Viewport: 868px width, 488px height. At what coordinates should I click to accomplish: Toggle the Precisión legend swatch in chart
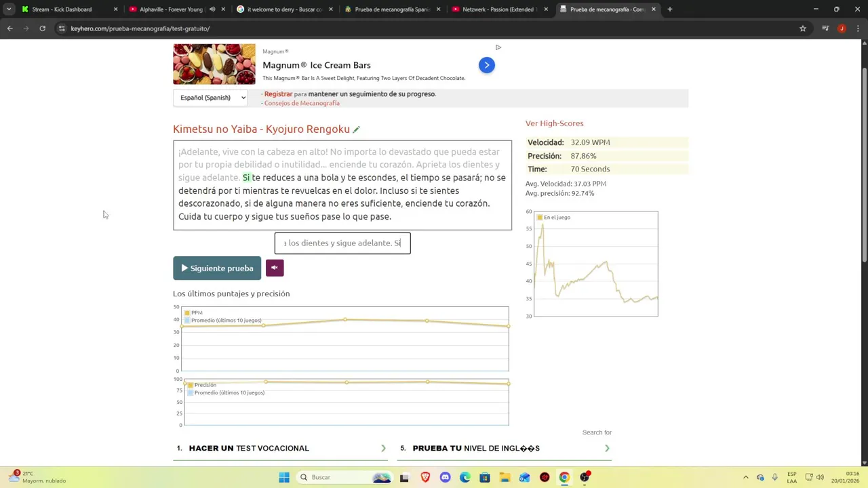tap(191, 385)
